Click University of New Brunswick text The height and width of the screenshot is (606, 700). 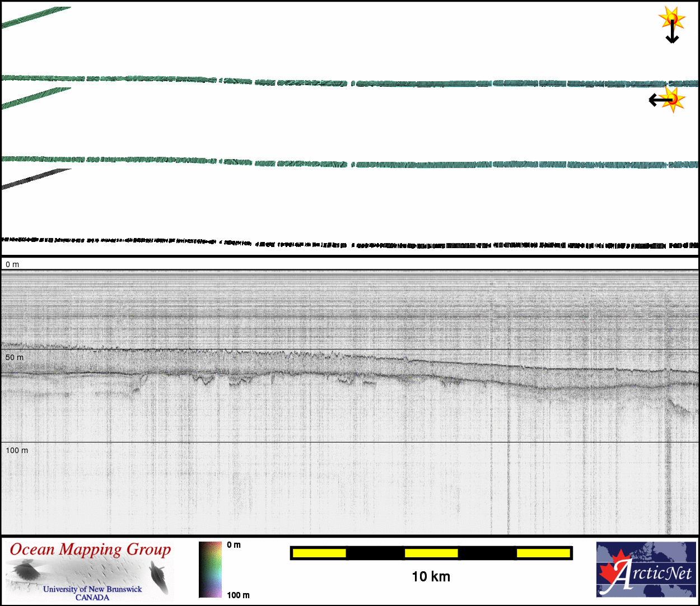click(92, 589)
